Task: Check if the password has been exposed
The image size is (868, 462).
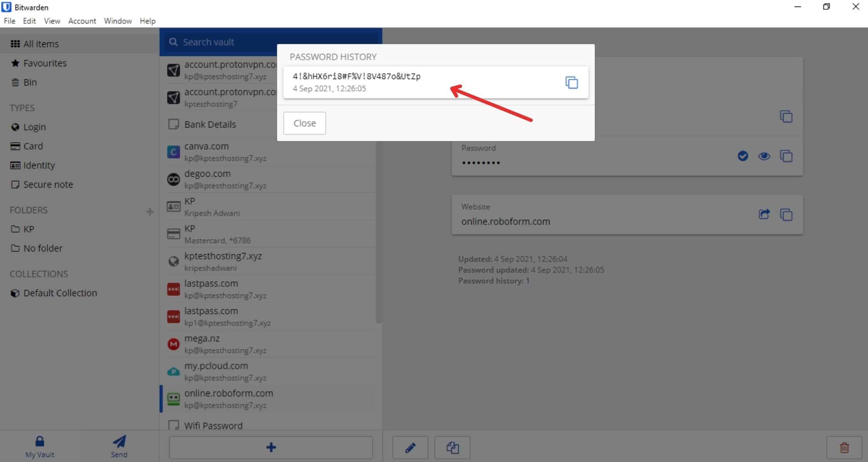Action: [742, 156]
